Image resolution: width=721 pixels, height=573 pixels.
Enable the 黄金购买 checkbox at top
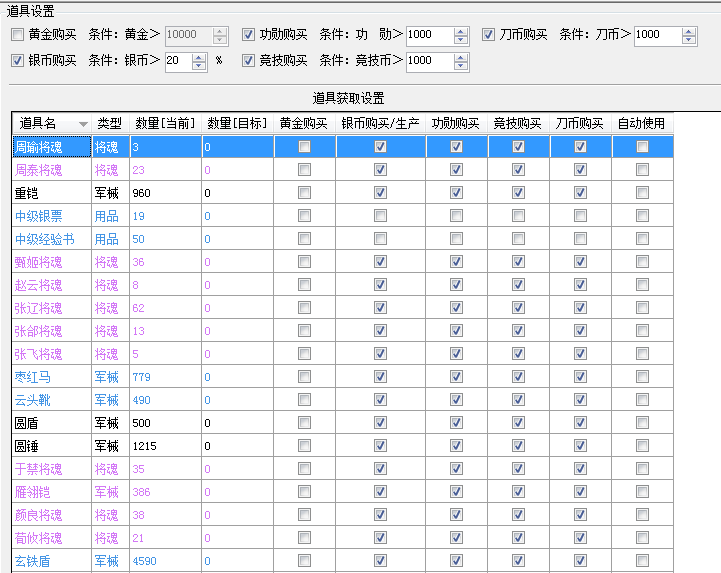point(18,35)
